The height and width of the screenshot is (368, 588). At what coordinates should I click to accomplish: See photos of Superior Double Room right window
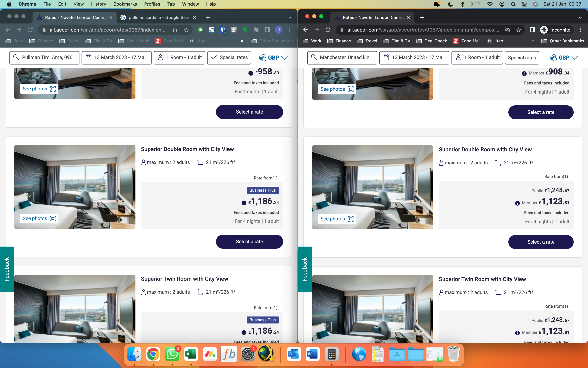click(x=337, y=219)
